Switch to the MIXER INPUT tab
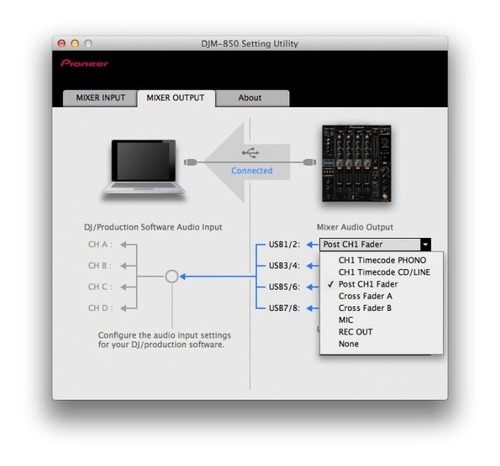 point(100,98)
